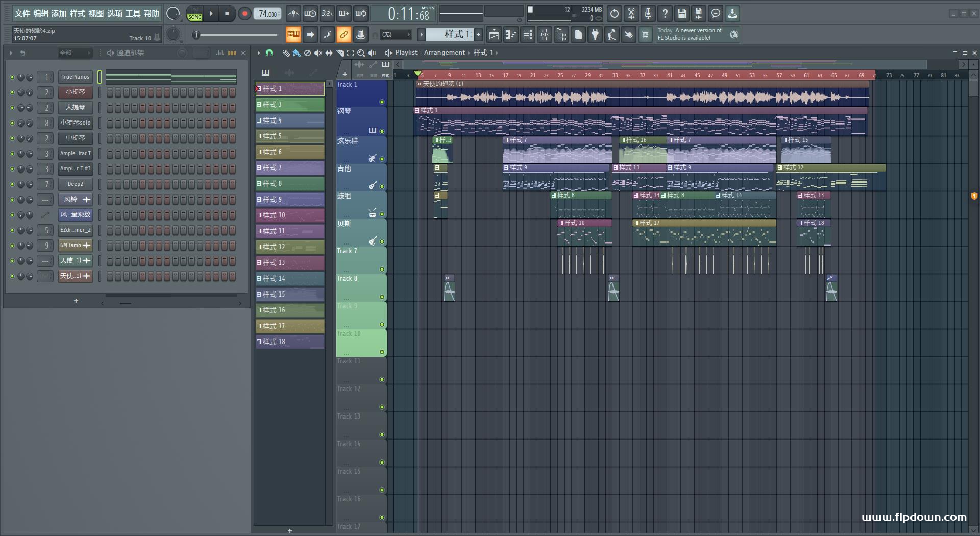Enable wait for input before recording
The image size is (980, 536).
[310, 14]
